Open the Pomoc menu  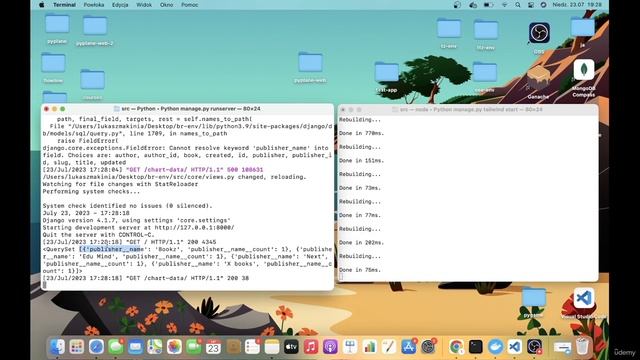coord(190,5)
